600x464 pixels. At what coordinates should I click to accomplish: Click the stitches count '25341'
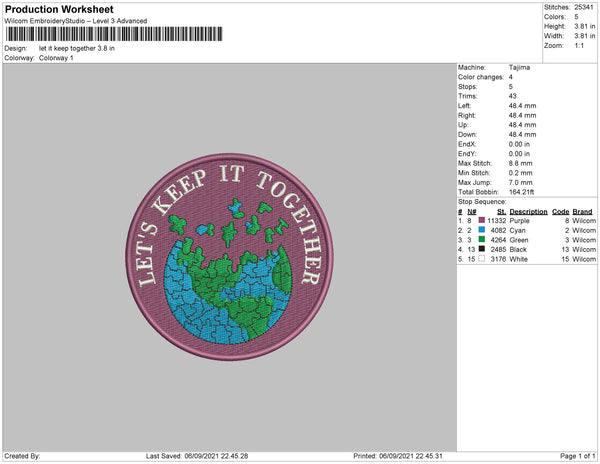point(584,7)
